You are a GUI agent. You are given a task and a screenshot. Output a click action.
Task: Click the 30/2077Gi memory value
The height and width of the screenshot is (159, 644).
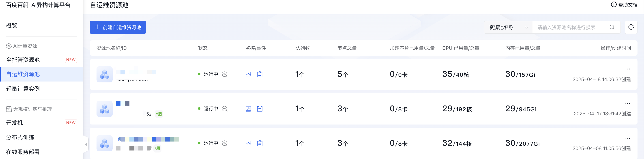point(522,143)
